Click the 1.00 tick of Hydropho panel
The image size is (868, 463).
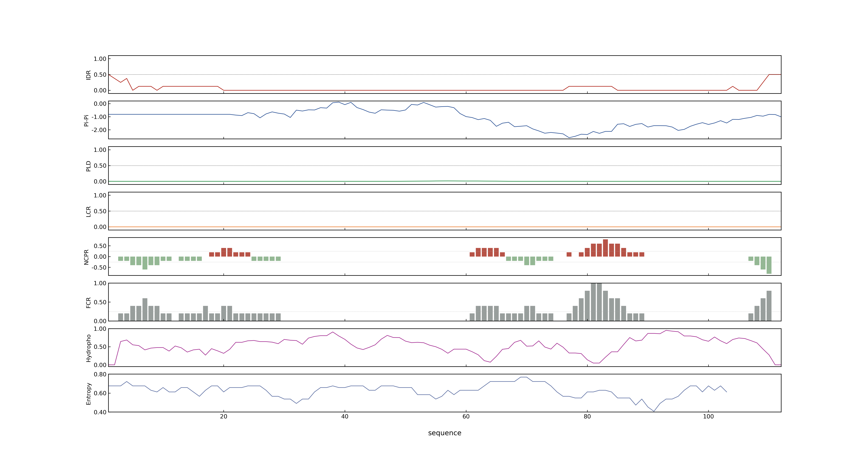coord(100,329)
